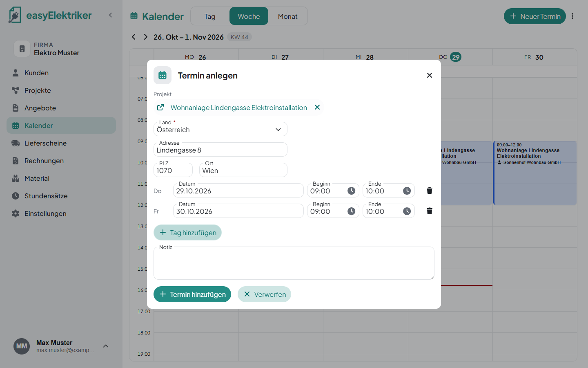Viewport: 588px width, 368px height.
Task: Open time picker for Thursday Beginn
Action: click(351, 191)
